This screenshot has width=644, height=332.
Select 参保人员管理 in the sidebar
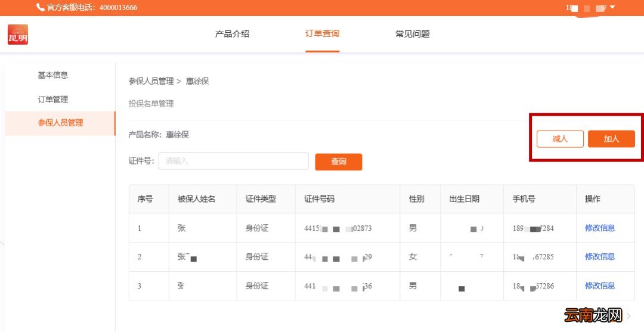tap(60, 123)
